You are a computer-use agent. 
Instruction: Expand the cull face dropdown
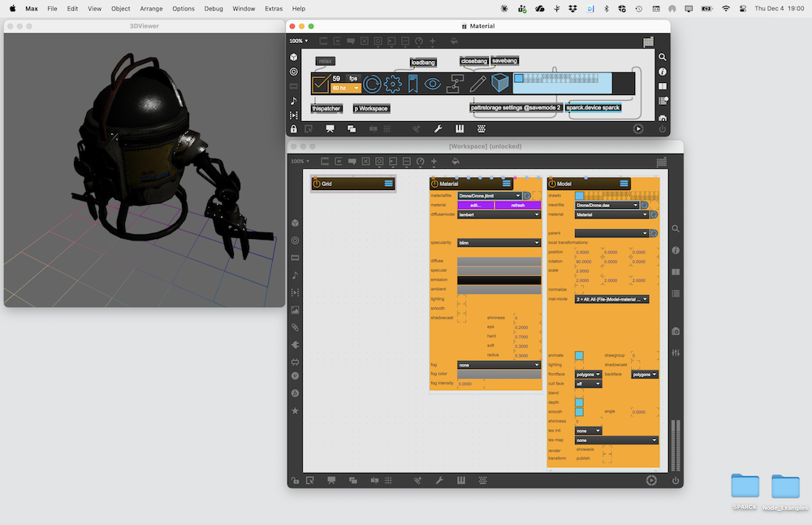point(589,384)
